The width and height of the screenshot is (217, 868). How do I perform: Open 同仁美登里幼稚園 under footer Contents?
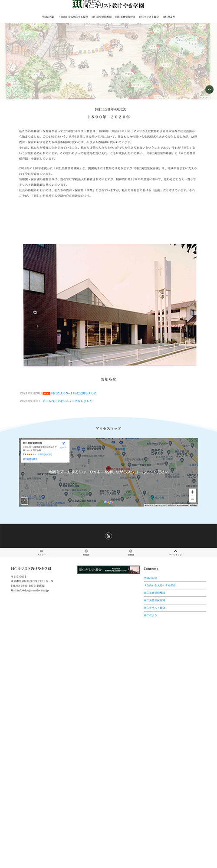point(155,593)
